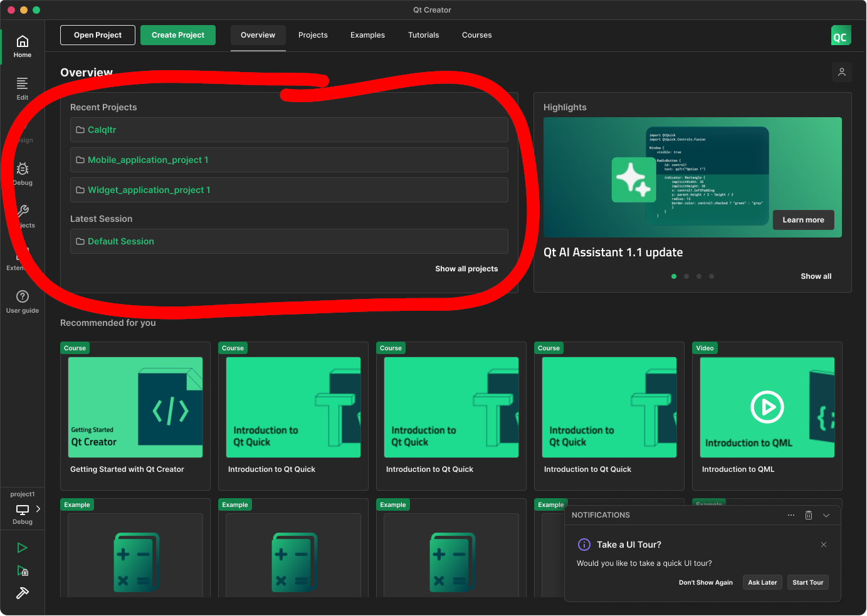The width and height of the screenshot is (867, 616).
Task: Start debugging with run-debug icon
Action: coord(23,570)
